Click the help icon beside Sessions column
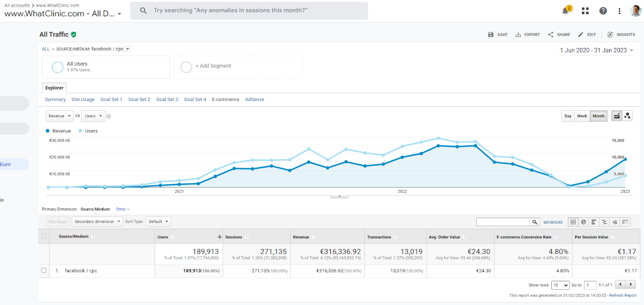 (247, 237)
